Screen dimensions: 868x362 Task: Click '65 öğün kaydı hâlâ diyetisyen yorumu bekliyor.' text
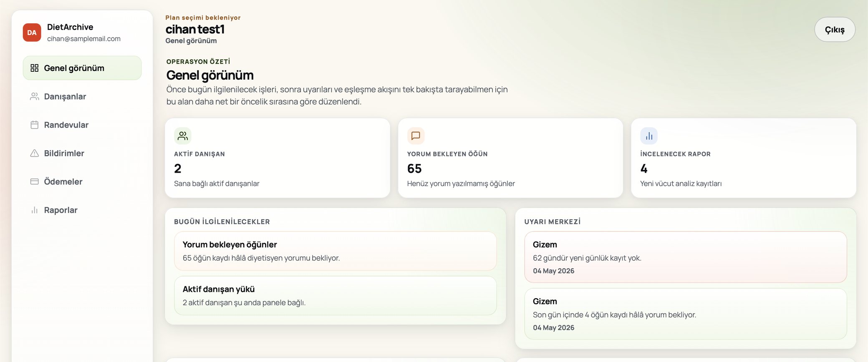coord(261,258)
